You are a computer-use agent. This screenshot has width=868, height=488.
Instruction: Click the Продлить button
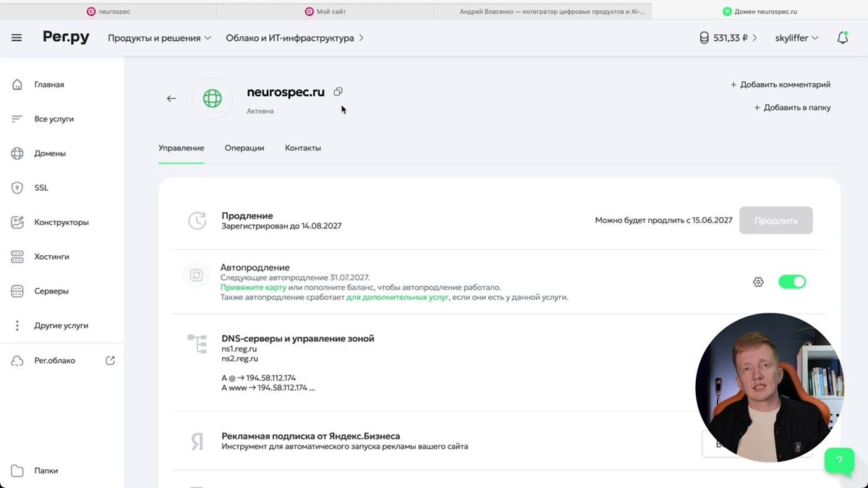(x=775, y=221)
